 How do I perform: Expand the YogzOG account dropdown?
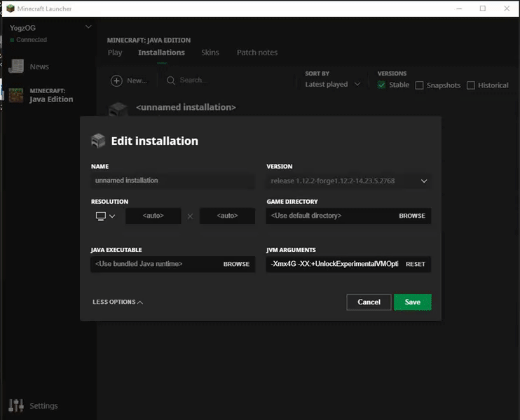click(x=88, y=27)
